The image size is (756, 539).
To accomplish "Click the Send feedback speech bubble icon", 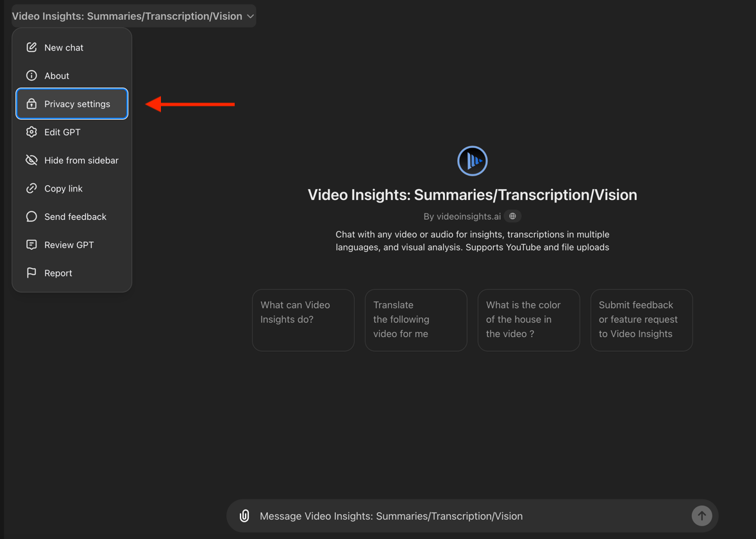I will pyautogui.click(x=31, y=217).
